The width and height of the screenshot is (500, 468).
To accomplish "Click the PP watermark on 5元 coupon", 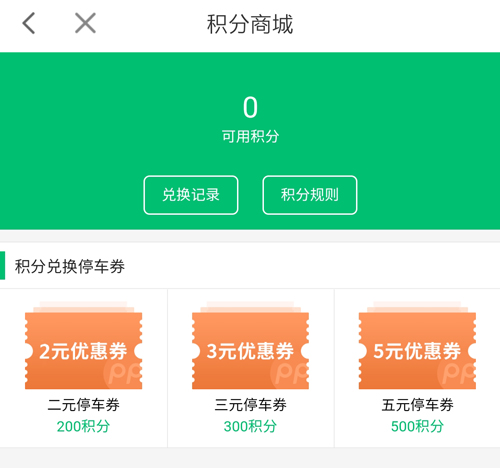I will [456, 372].
